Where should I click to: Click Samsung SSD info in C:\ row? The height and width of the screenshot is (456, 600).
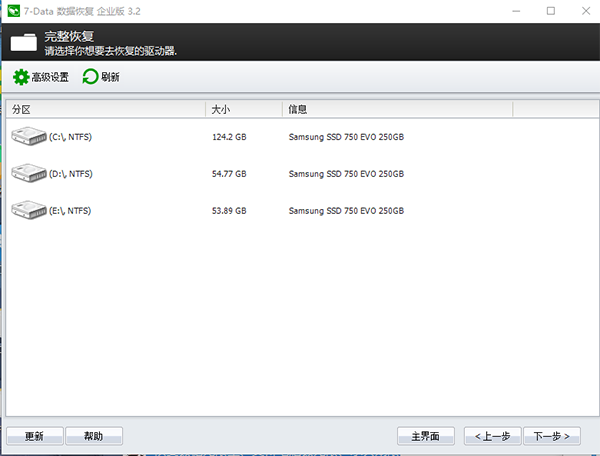pyautogui.click(x=346, y=137)
